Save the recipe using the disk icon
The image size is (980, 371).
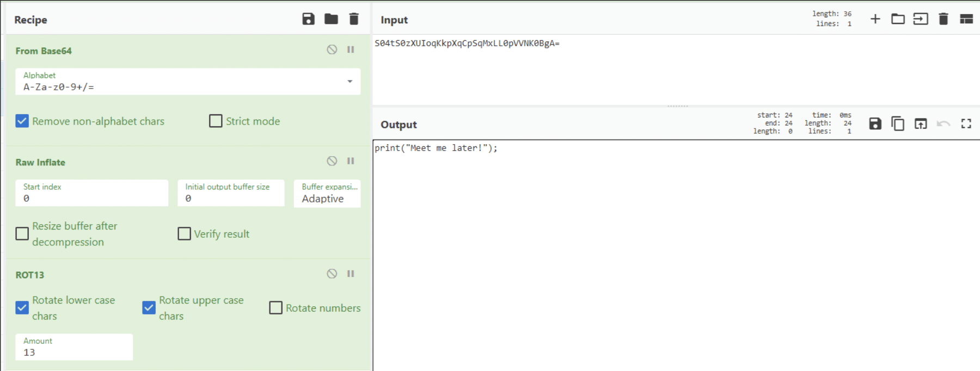click(308, 19)
